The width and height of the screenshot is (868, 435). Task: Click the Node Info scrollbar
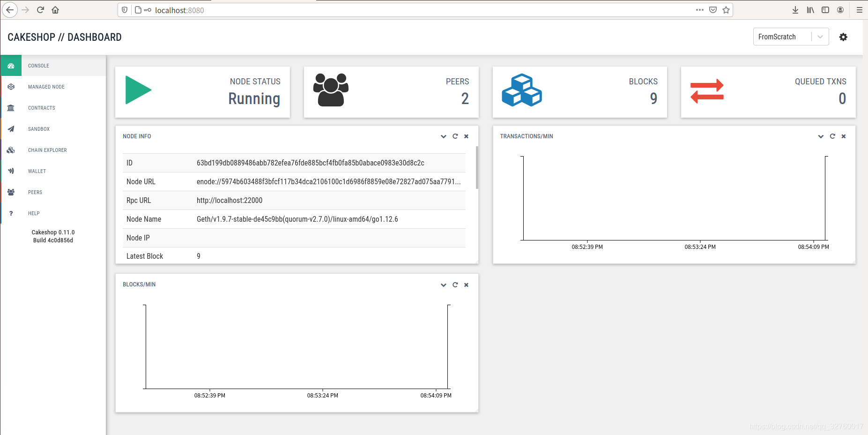click(x=477, y=167)
